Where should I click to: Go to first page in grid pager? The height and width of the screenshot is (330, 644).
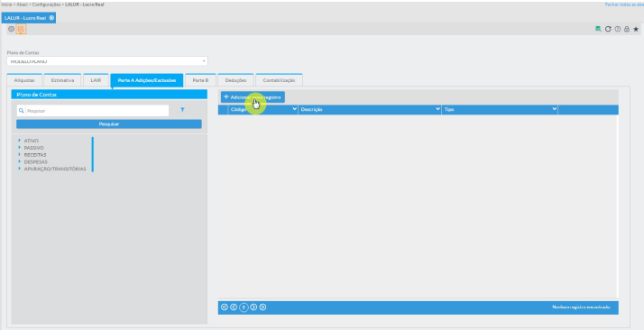[225, 307]
